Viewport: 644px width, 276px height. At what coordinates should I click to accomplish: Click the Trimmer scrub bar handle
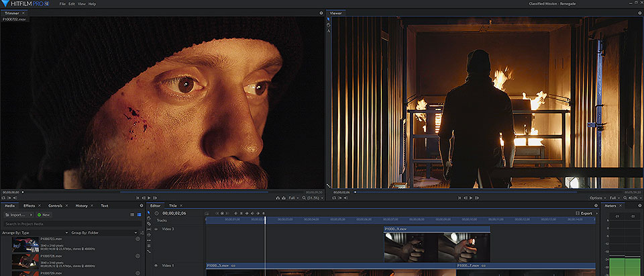[x=23, y=192]
